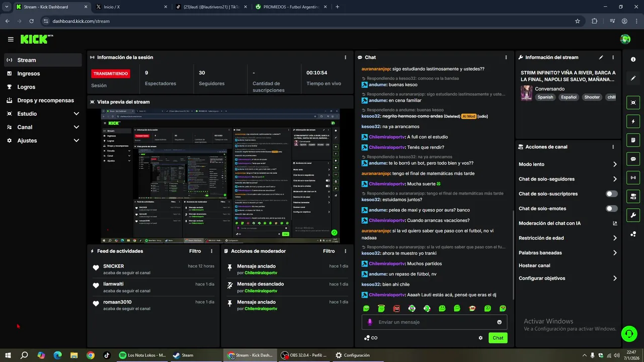Screen dimensions: 644x362
Task: Open OBS 32.0.4 in the taskbar
Action: (x=304, y=355)
